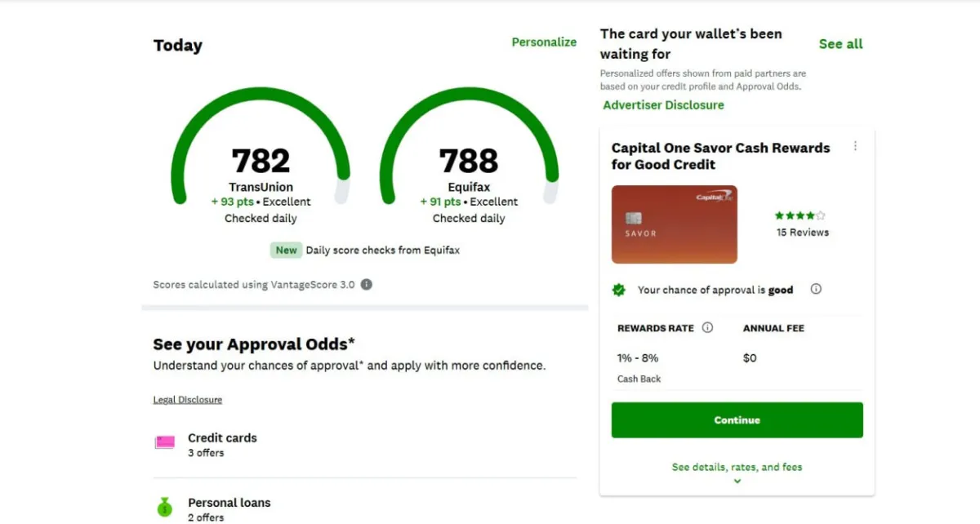The width and height of the screenshot is (980, 524).
Task: Open the Advertiser Disclosure link
Action: click(x=663, y=104)
